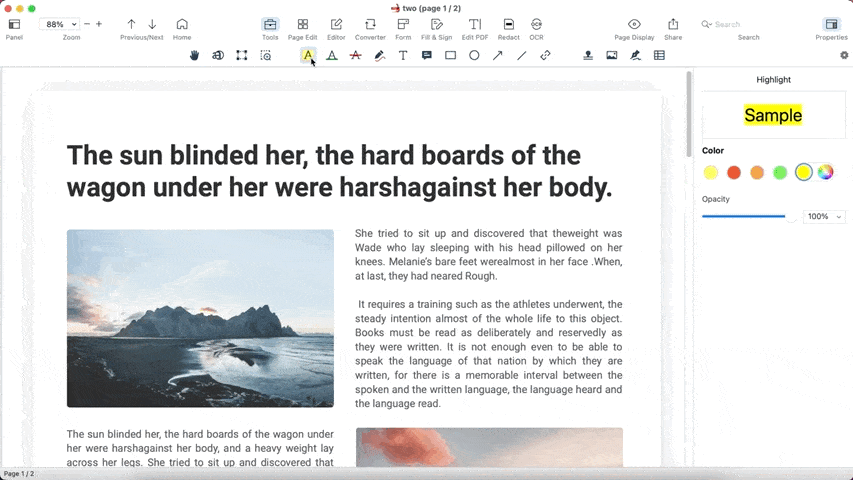Select the red highlight color swatch
Image resolution: width=853 pixels, height=480 pixels.
coord(734,173)
